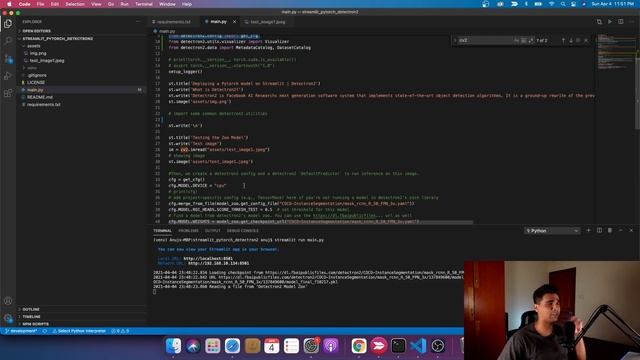Open the network 192.168 URL in terminal
Image resolution: width=640 pixels, height=360 pixels.
pos(218,263)
